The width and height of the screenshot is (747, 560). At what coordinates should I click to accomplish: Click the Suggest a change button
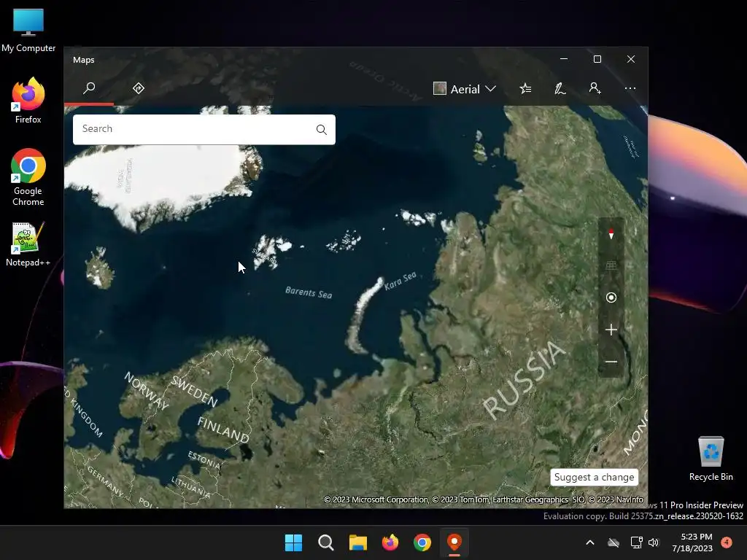[594, 477]
